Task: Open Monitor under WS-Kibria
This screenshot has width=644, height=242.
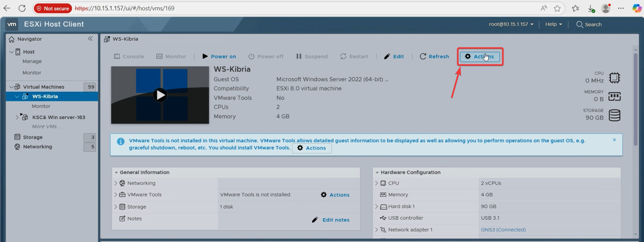Action: [41, 106]
